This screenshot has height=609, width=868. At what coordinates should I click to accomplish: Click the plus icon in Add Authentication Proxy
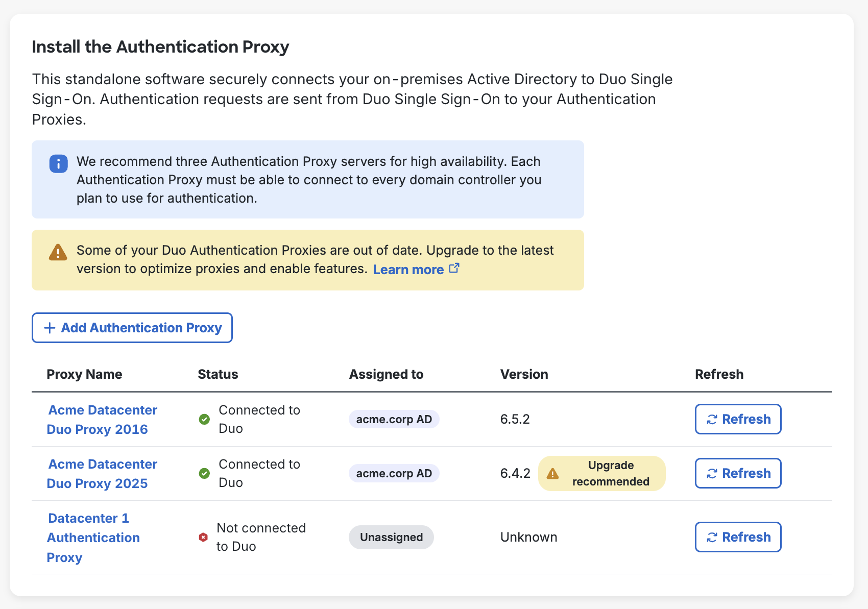tap(50, 328)
